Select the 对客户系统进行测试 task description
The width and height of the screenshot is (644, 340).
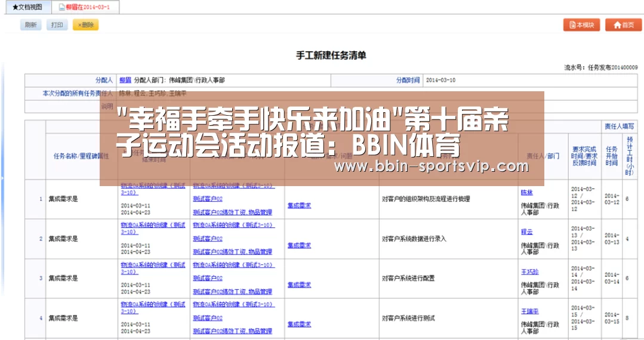[408, 318]
